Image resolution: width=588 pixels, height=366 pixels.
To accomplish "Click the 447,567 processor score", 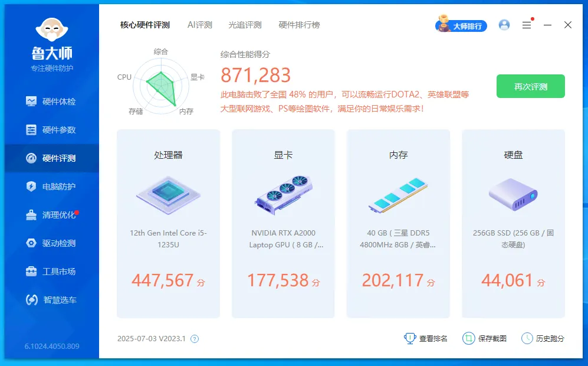I will tap(162, 280).
